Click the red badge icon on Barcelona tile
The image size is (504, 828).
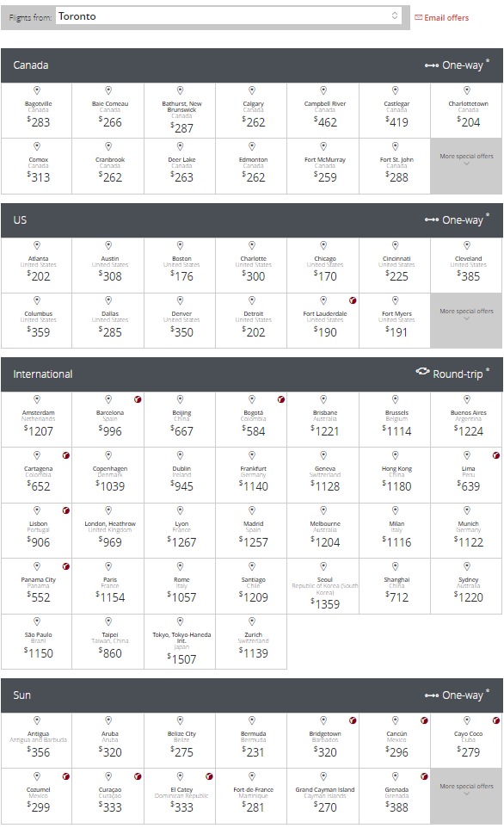[x=138, y=399]
